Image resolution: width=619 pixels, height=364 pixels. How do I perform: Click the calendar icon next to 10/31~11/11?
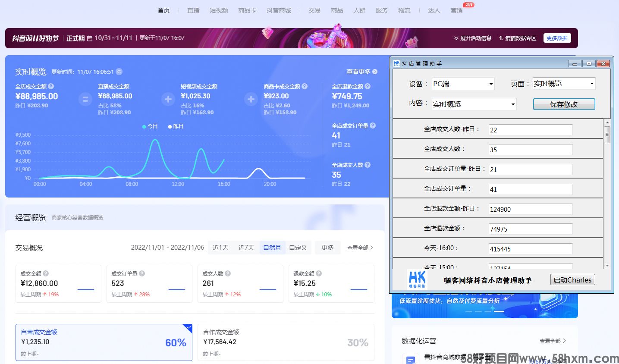tap(90, 38)
